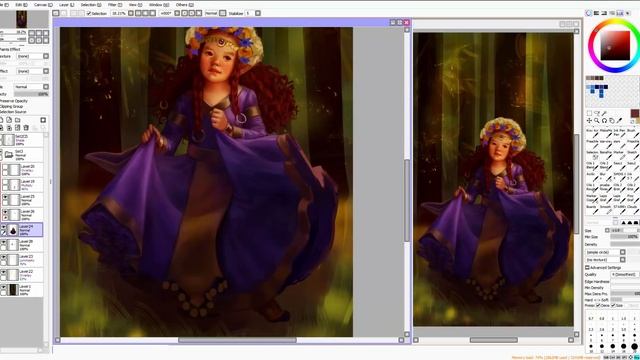Open the rotation angle dropdown arrow

[x=177, y=13]
